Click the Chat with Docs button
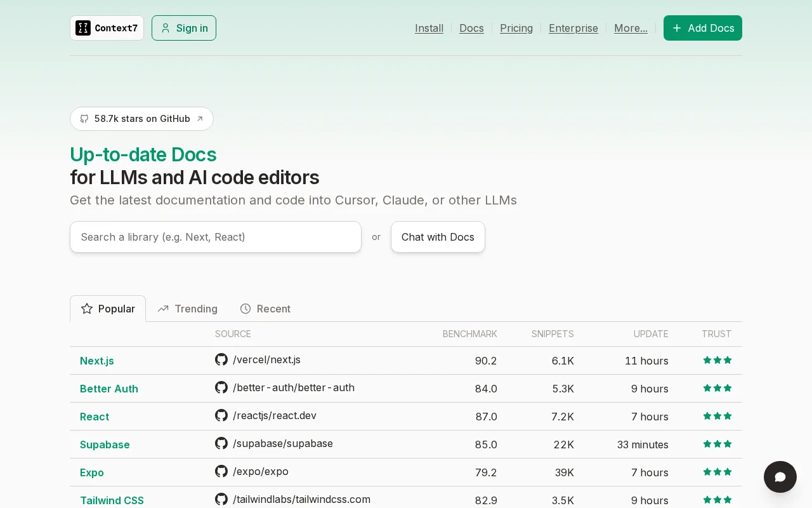This screenshot has width=812, height=508. coord(438,237)
